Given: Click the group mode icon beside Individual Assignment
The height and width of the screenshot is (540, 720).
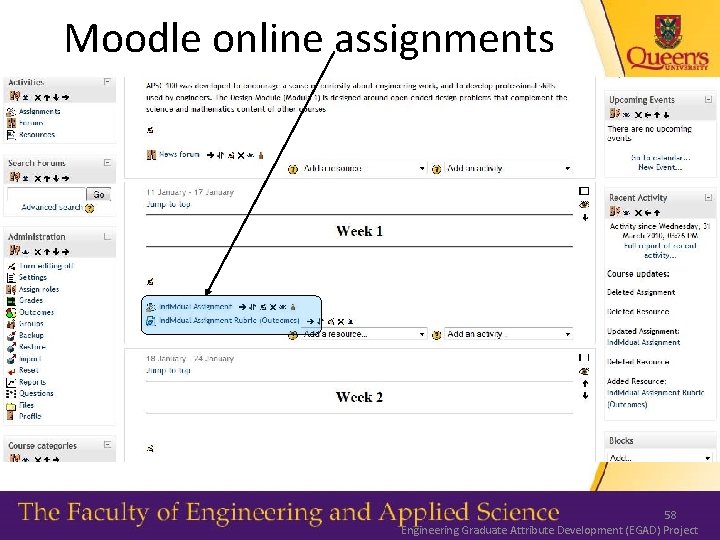Looking at the screenshot, I should (x=293, y=307).
